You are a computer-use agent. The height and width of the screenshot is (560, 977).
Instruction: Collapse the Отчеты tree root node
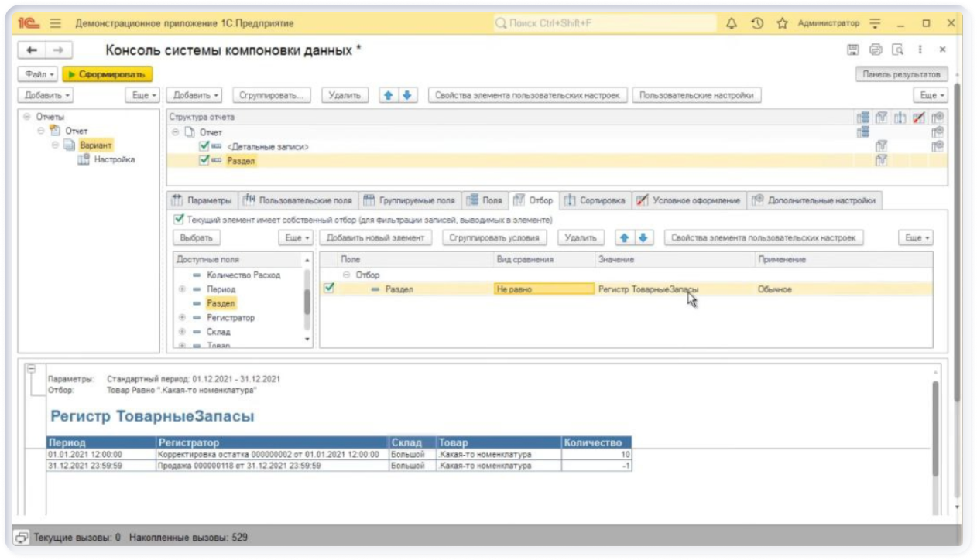click(27, 117)
